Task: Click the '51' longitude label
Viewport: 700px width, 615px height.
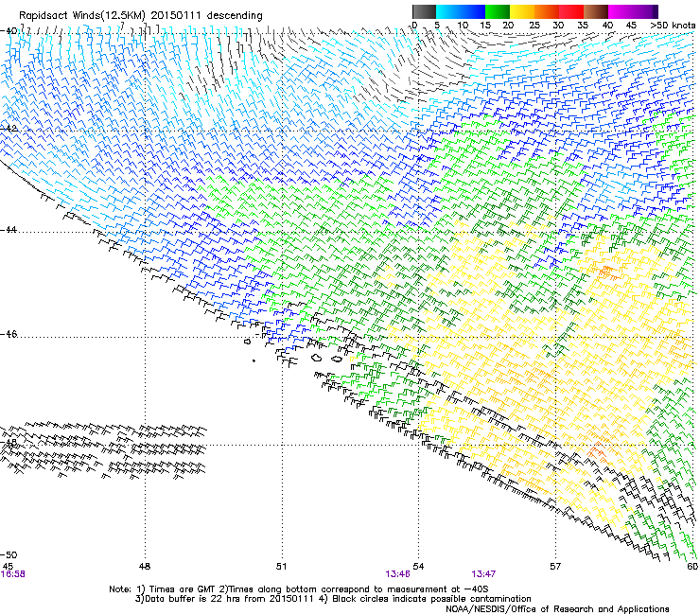Action: (281, 567)
